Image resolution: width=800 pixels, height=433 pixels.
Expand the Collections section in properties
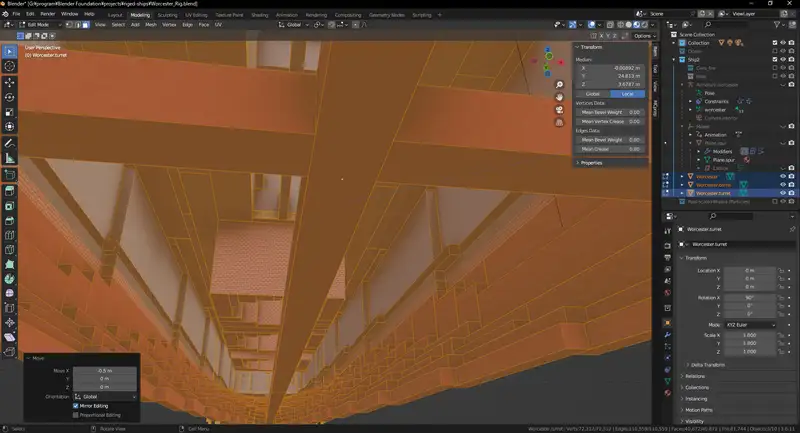pyautogui.click(x=696, y=388)
